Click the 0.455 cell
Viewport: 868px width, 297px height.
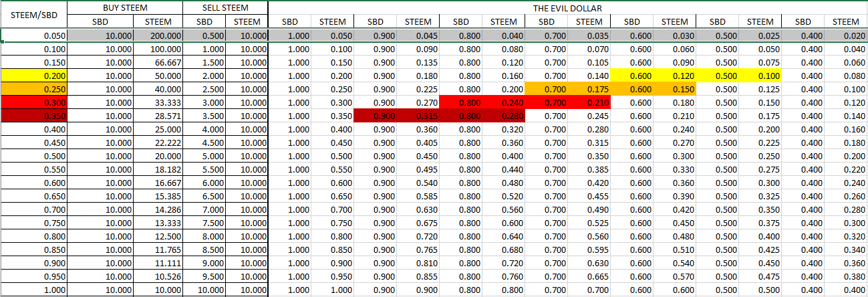(x=589, y=196)
